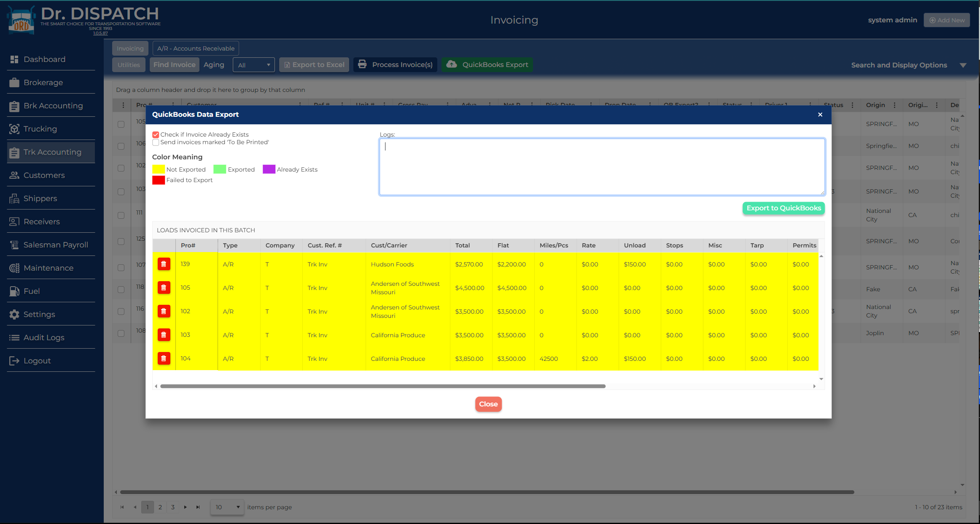Switch to A/R - Accounts Receivable tab
Screen dimensions: 980x524
(x=196, y=48)
